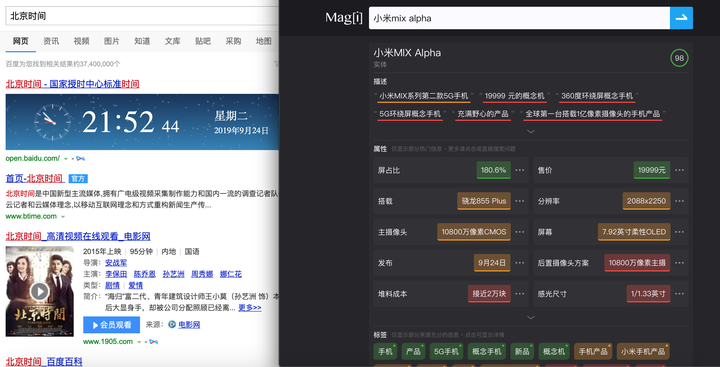Image resolution: width=720 pixels, height=367 pixels.
Task: Click the 会员观看 button
Action: pos(112,325)
